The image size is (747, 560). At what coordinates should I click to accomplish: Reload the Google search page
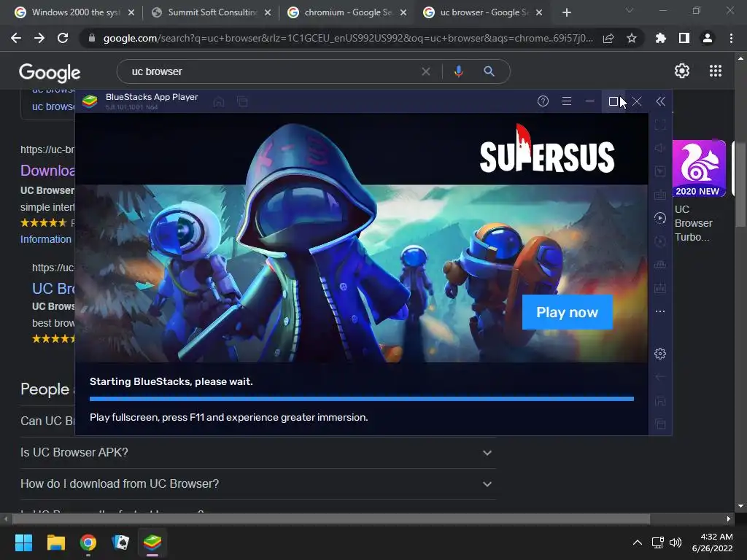[x=63, y=38]
